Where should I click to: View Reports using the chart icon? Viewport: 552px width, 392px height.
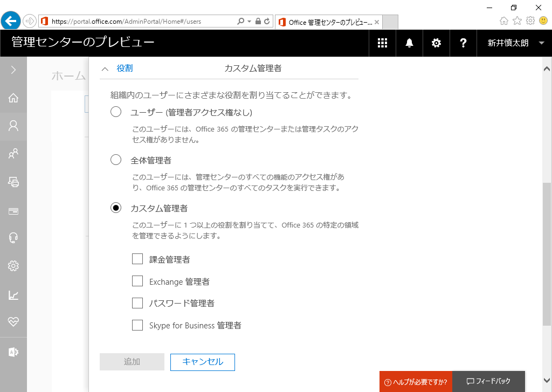coord(13,295)
